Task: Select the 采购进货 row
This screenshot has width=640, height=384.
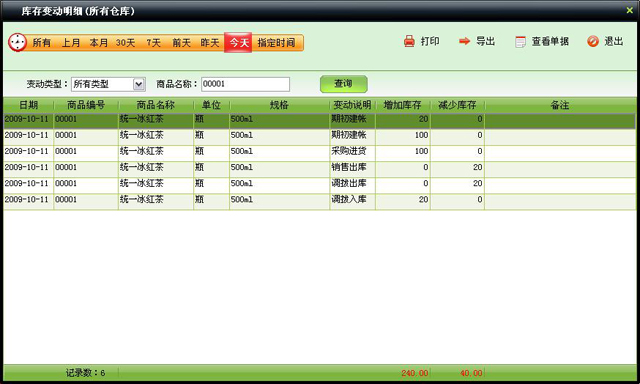Action: point(319,152)
